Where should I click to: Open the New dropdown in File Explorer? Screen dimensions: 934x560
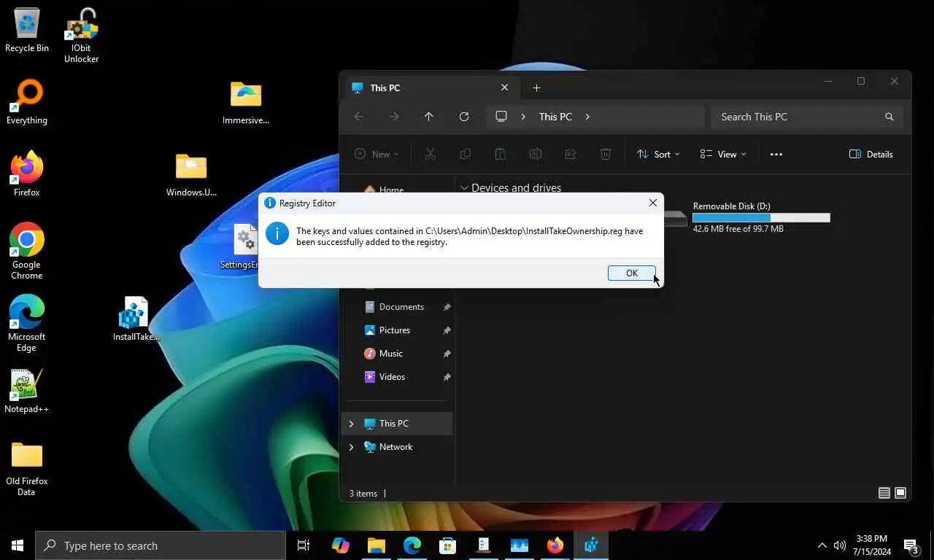[x=377, y=154]
